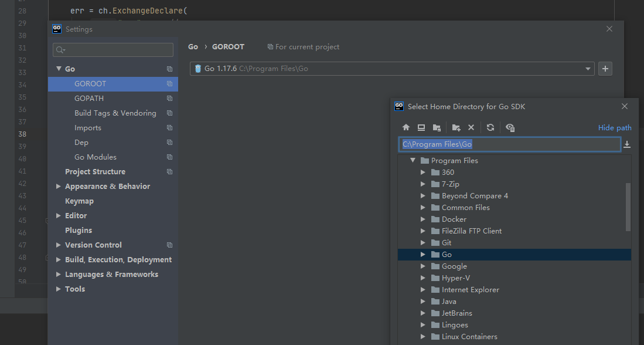Expand Appearance & Behavior settings
Image resolution: width=644 pixels, height=345 pixels.
(x=59, y=186)
